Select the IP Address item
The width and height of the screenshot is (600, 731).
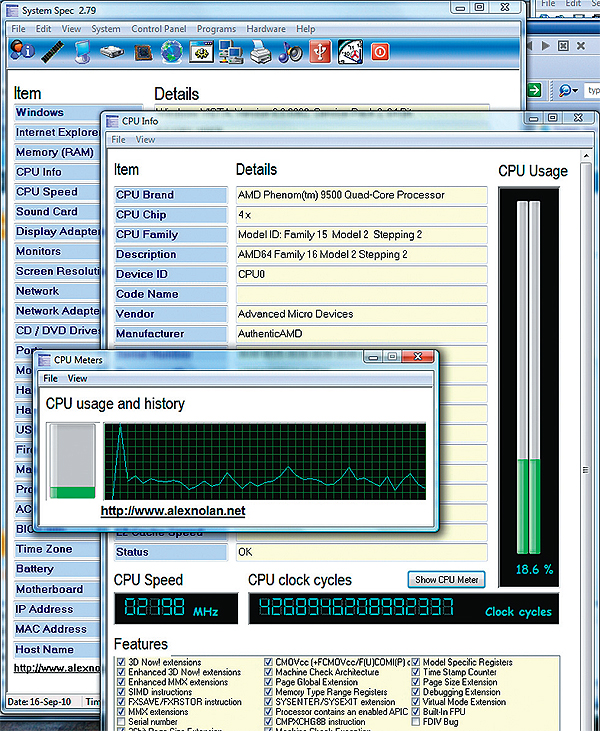point(57,609)
